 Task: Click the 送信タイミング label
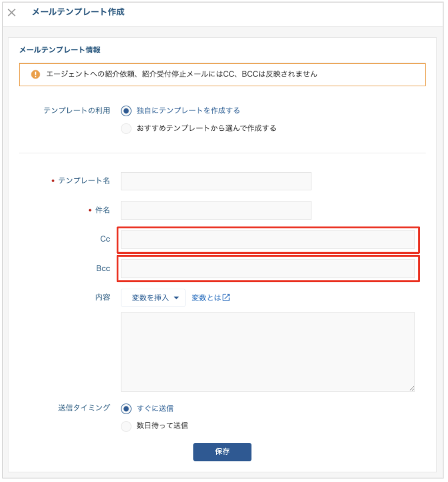(x=84, y=408)
